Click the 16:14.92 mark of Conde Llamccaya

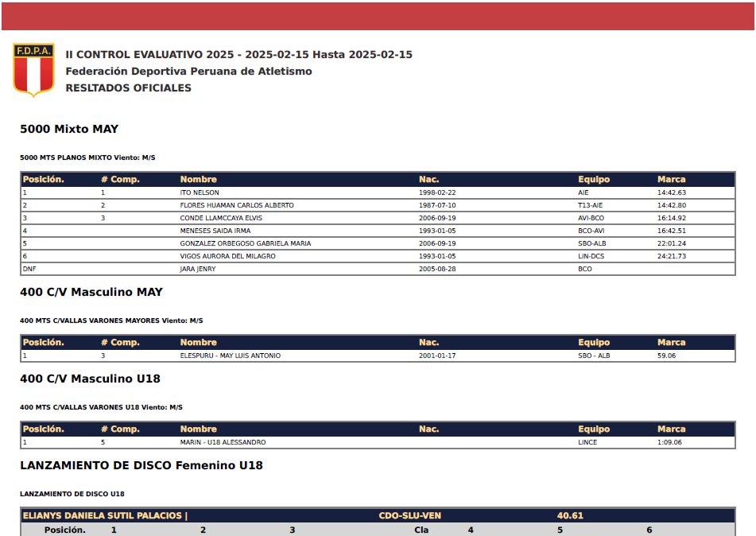(671, 218)
